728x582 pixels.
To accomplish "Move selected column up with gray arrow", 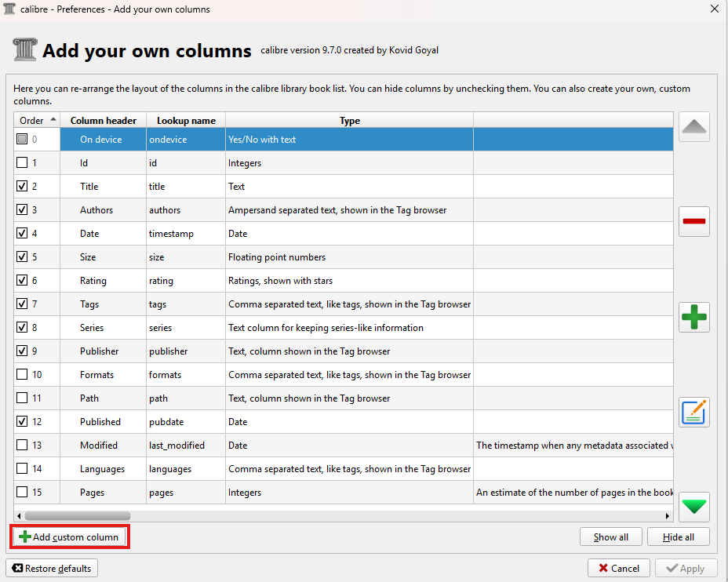I will click(693, 127).
